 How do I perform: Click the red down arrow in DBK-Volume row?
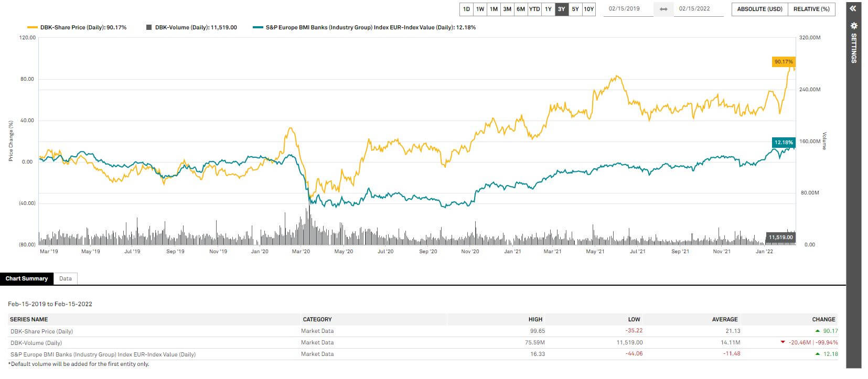click(783, 342)
